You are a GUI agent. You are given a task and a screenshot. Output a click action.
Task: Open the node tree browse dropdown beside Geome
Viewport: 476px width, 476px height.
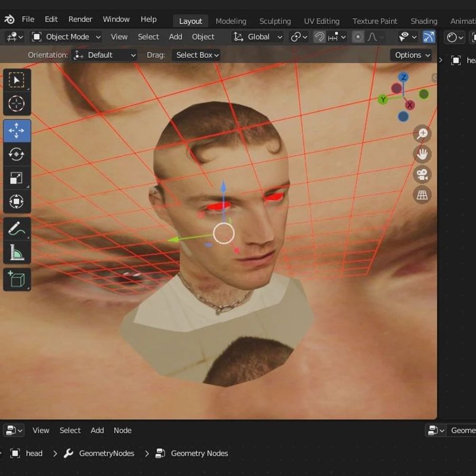coord(436,430)
